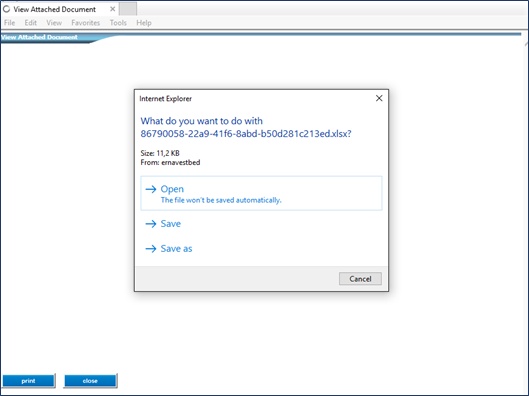Open the File menu
Image resolution: width=529 pixels, height=396 pixels.
(x=9, y=23)
